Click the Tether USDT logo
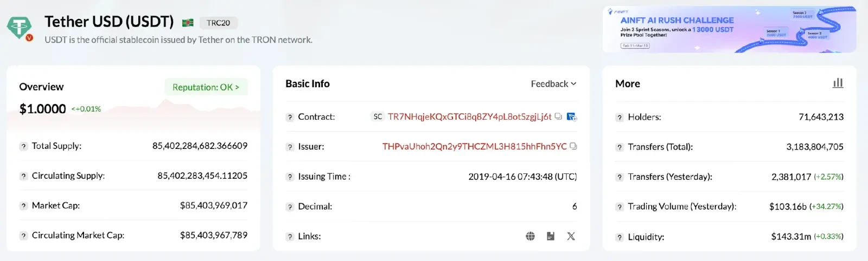The height and width of the screenshot is (261, 868). [20, 27]
